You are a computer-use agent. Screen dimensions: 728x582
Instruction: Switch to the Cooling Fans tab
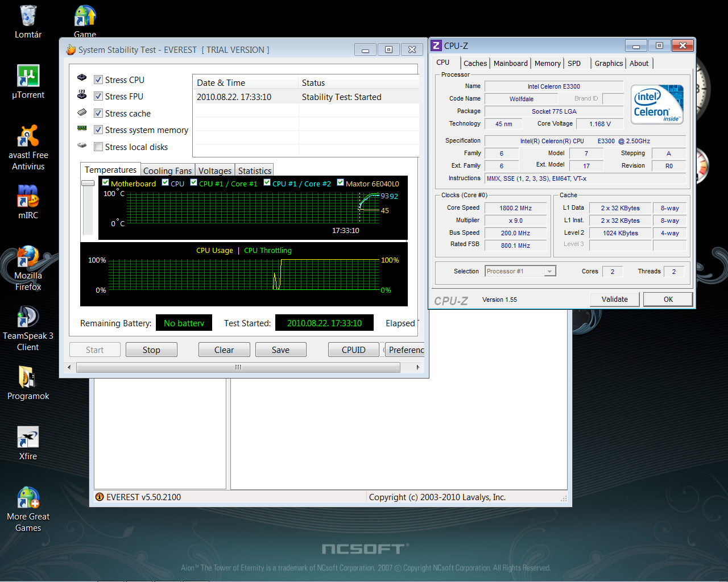pyautogui.click(x=167, y=171)
